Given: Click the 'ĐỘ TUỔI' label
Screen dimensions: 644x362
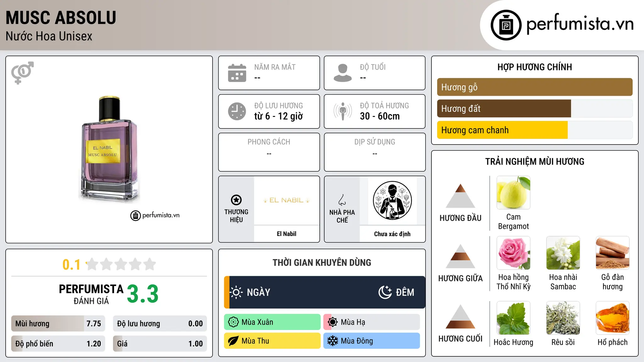Looking at the screenshot, I should click(x=373, y=67).
